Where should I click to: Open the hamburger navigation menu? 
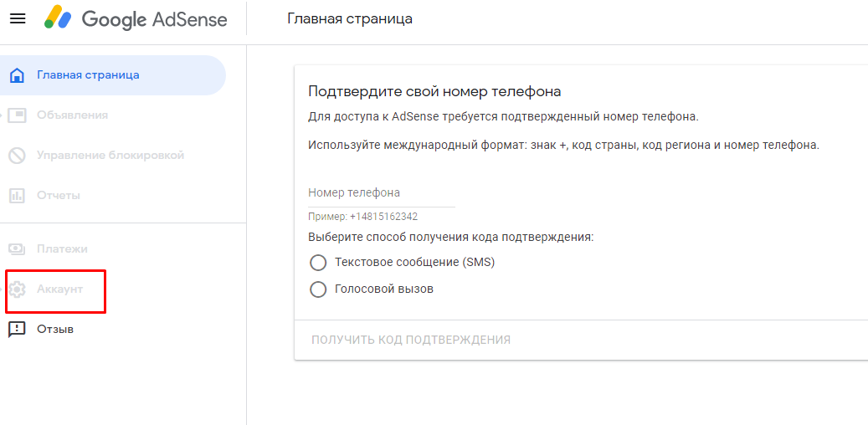(18, 18)
